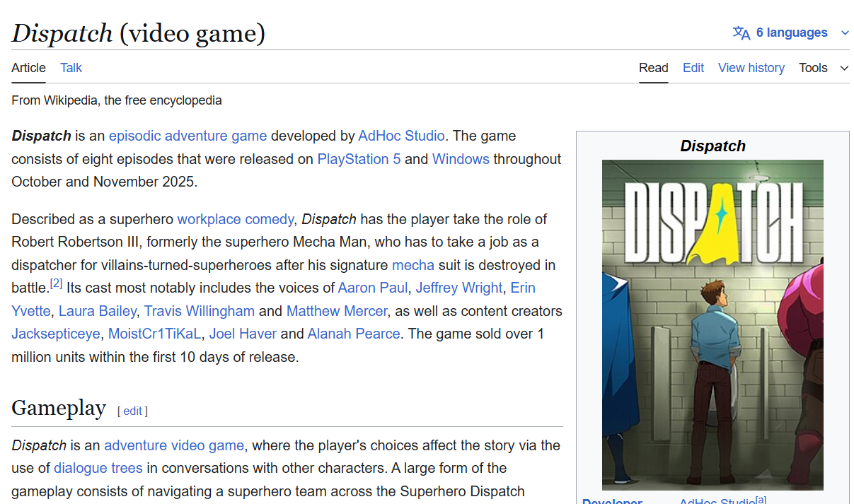854x504 pixels.
Task: Open the Aaron Paul link
Action: coord(373,288)
